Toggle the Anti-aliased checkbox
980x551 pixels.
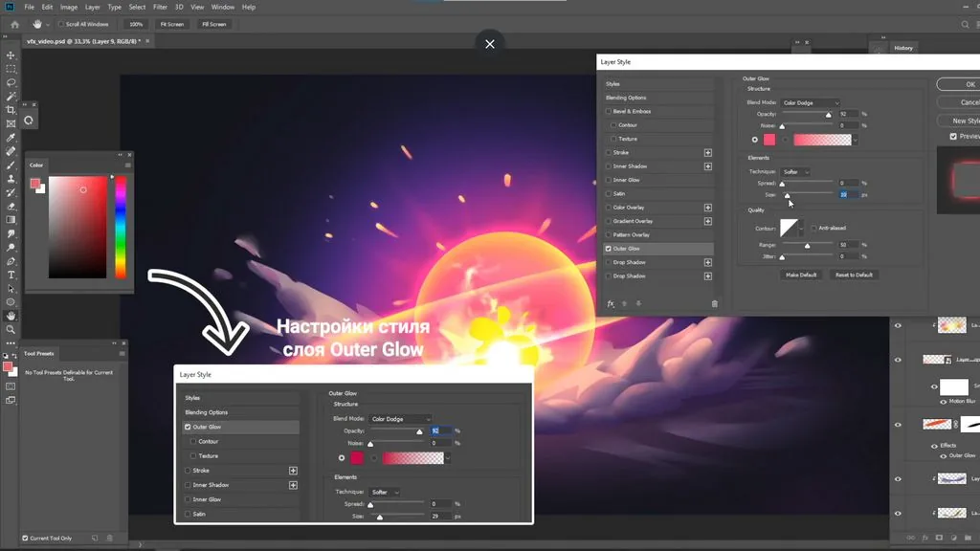click(813, 228)
